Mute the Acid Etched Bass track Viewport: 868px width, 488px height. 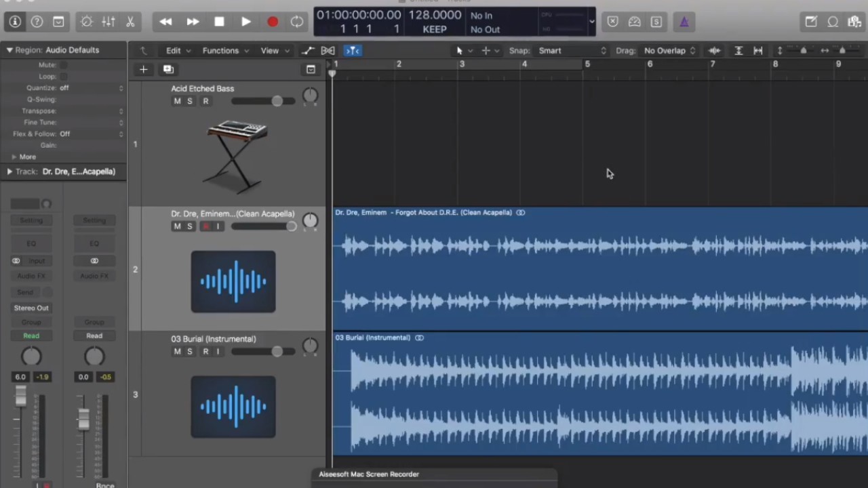click(x=177, y=100)
